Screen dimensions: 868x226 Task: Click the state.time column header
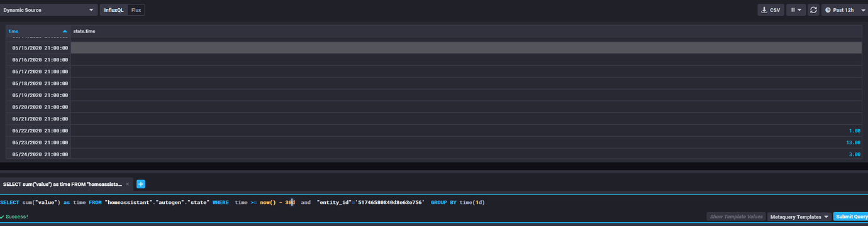coord(466,31)
